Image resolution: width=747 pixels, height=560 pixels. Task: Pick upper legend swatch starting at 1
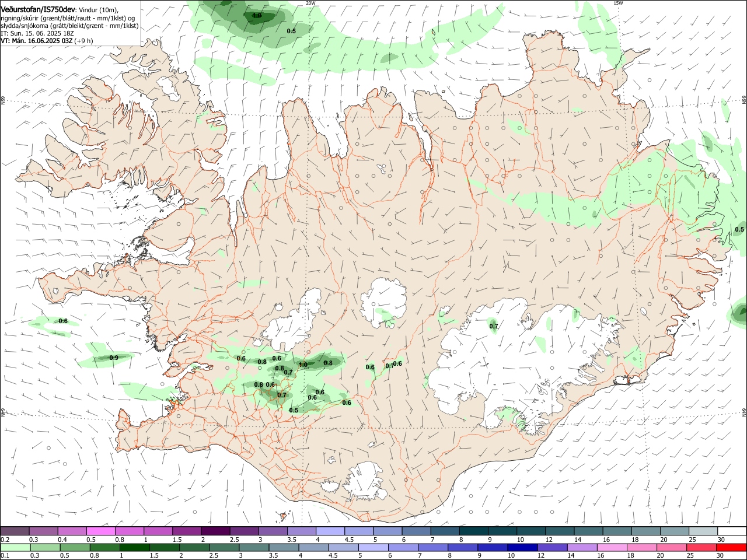(158, 531)
